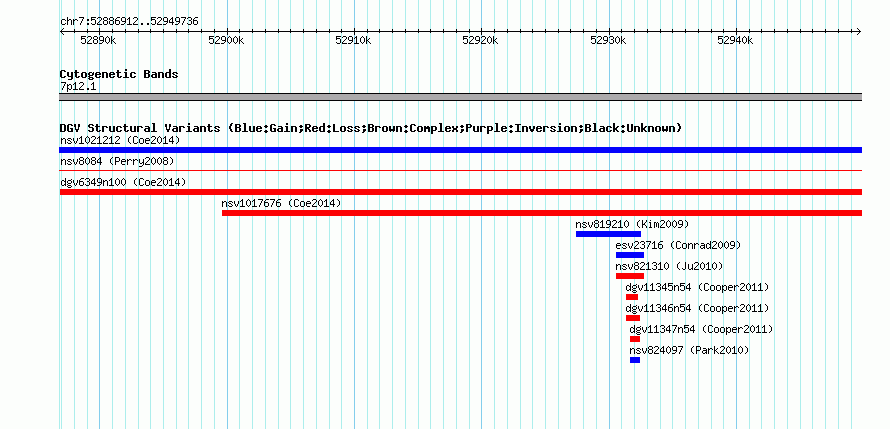
Task: Open the nsv1017676 (Coe2014) label
Action: [282, 203]
